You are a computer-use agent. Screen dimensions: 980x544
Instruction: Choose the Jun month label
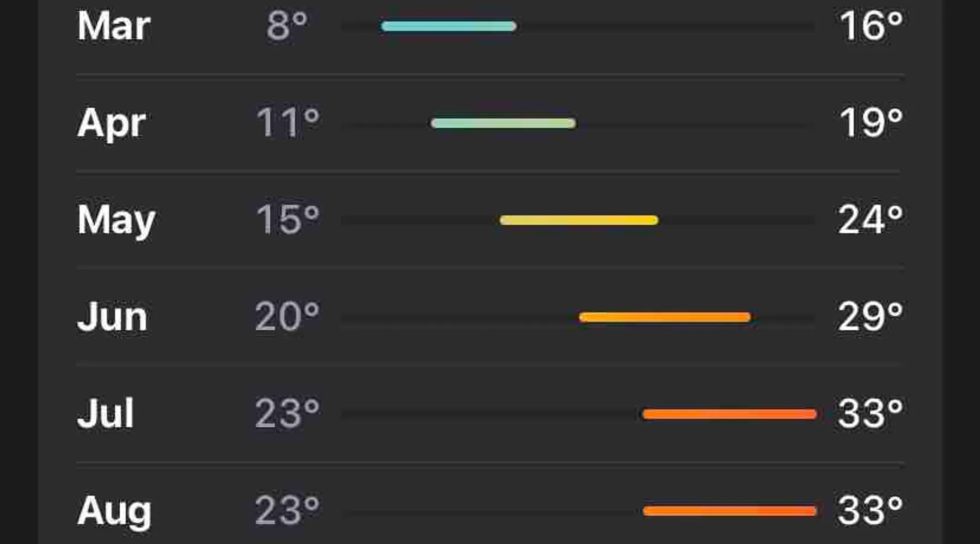pyautogui.click(x=112, y=317)
